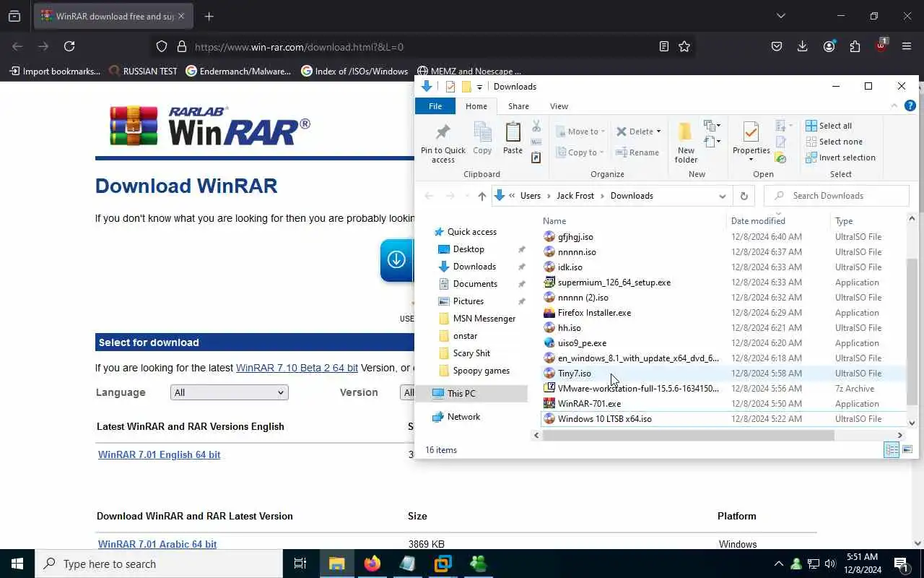Select the Home ribbon tab
This screenshot has width=924, height=578.
click(476, 106)
